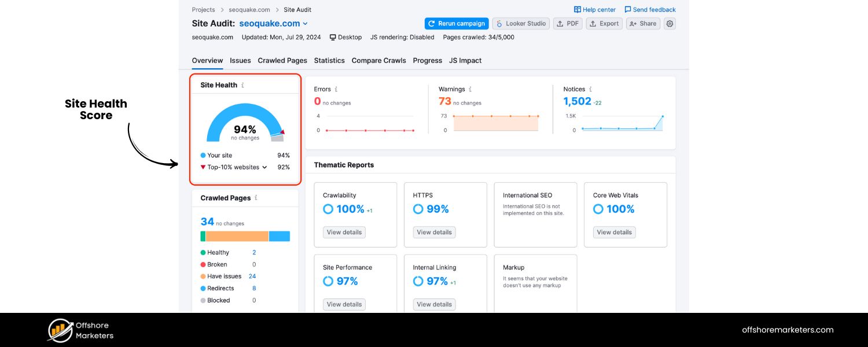Screen dimensions: 868x347
Task: View details for Core Web Vitals
Action: point(614,232)
